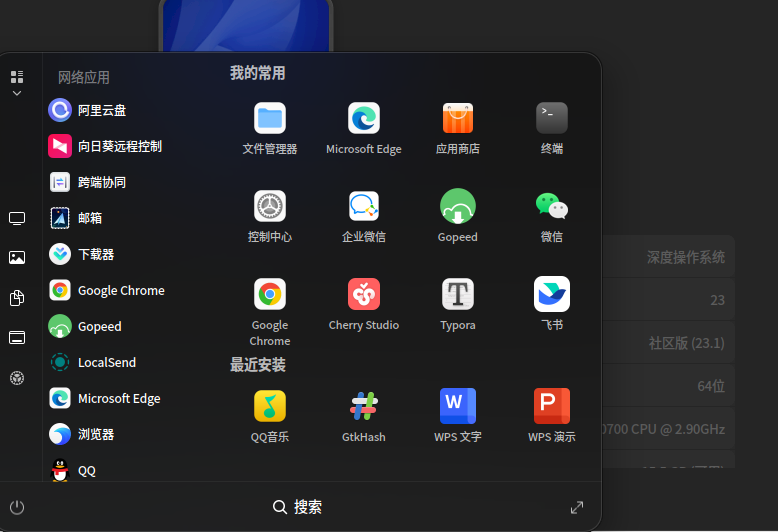Click the blue wallpaper thumbnail behind launcher
Viewport: 778px width, 532px height.
tap(246, 26)
